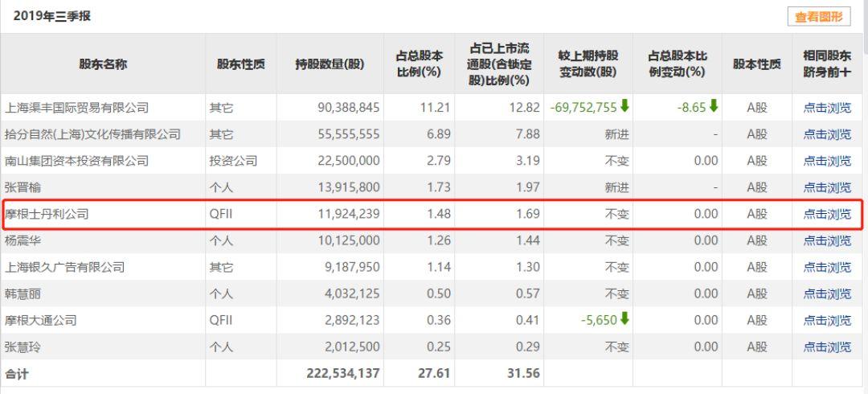Select share count 4,032,125

[352, 293]
